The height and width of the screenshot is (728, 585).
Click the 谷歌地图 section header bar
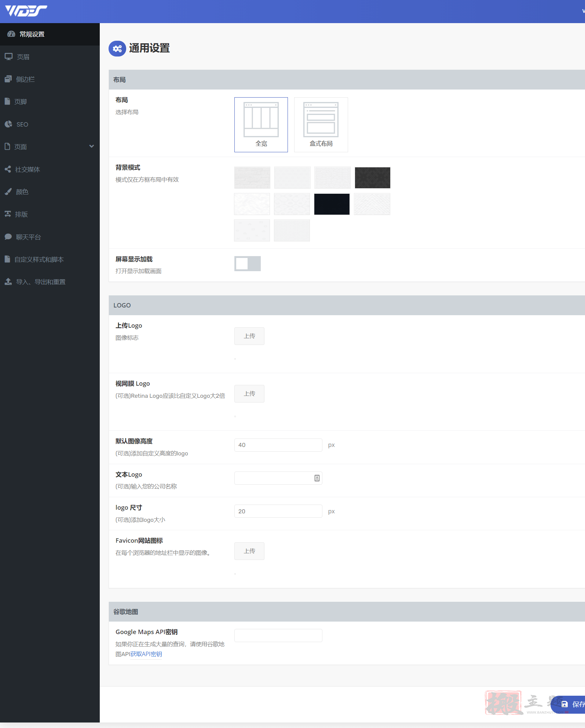(x=347, y=612)
